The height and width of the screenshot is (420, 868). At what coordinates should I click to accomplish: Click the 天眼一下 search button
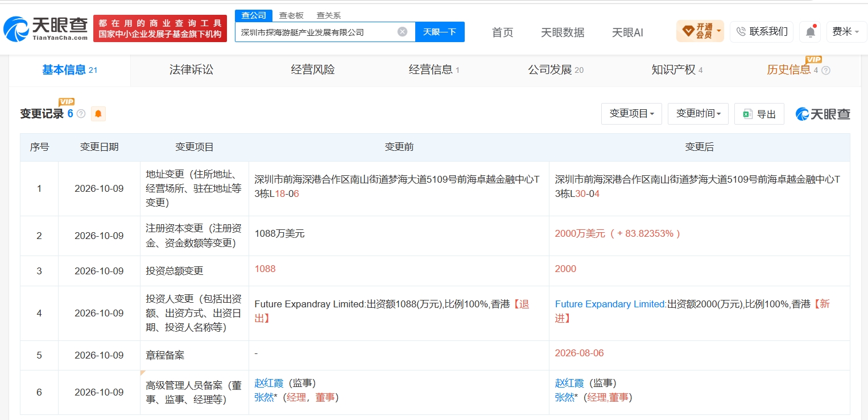[440, 32]
